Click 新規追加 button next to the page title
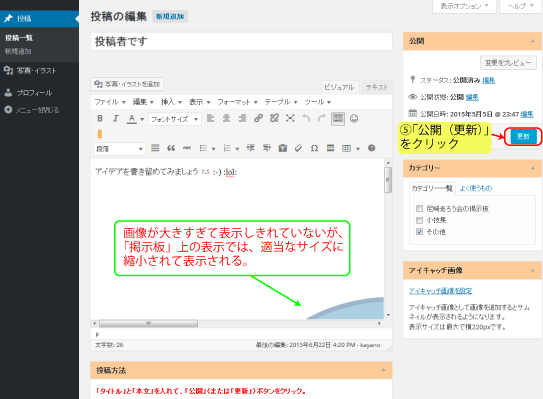The width and height of the screenshot is (543, 399). (x=170, y=16)
